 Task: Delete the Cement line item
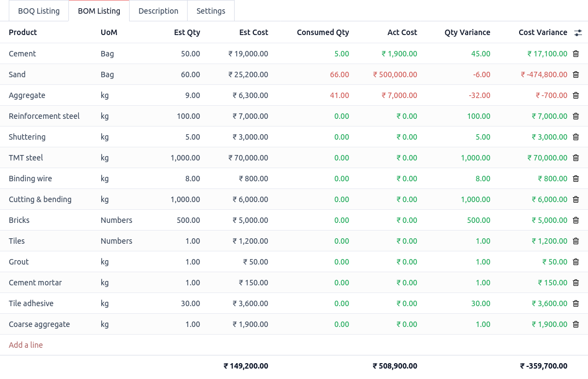tap(575, 54)
